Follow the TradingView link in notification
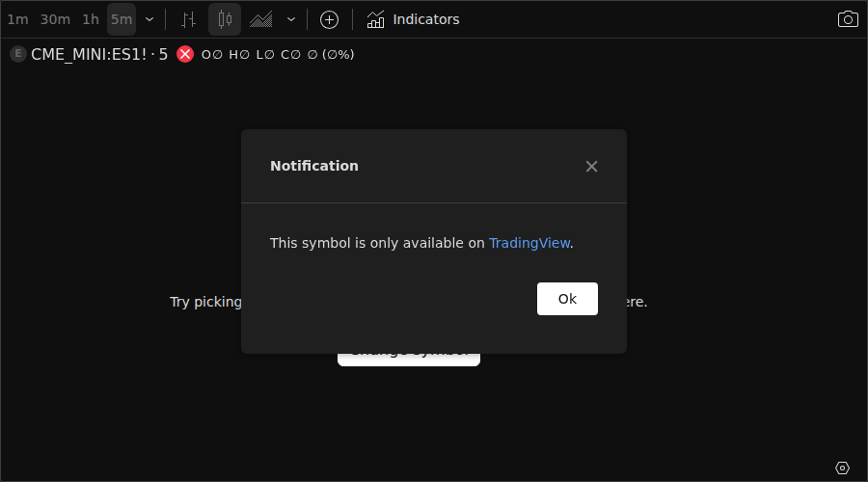Screen dimensions: 868x482 click(529, 243)
